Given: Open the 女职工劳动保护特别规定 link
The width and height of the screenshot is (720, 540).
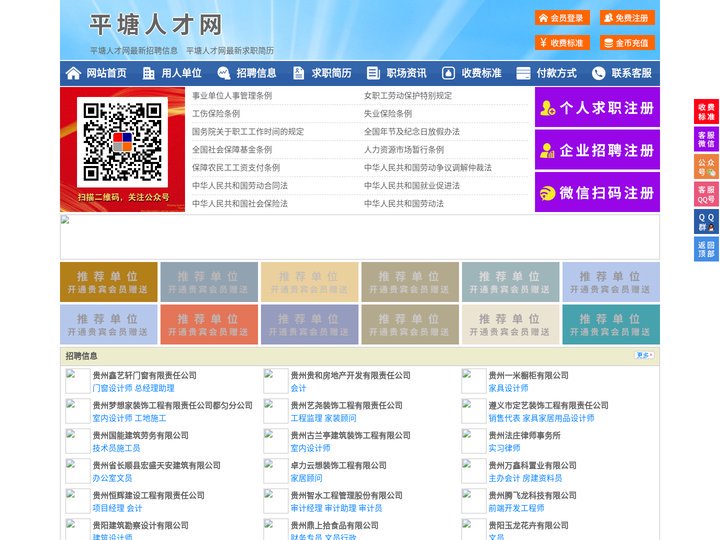Looking at the screenshot, I should pyautogui.click(x=408, y=96).
